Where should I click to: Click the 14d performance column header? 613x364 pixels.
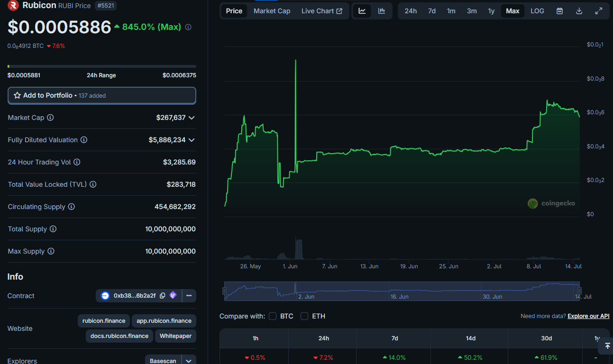471,338
